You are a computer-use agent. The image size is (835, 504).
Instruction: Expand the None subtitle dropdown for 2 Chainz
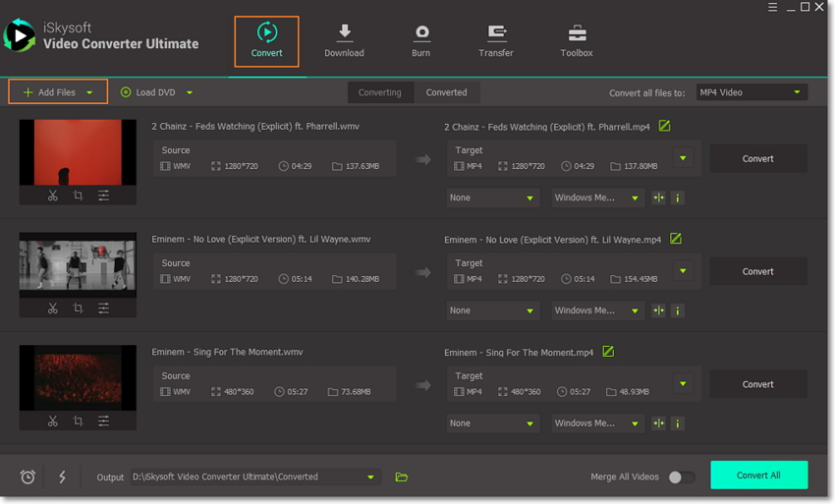pos(493,197)
